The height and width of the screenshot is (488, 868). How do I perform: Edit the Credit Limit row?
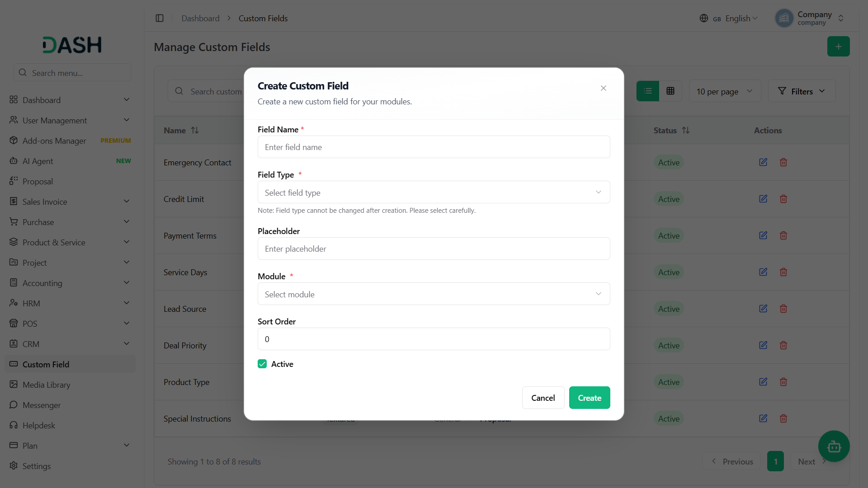tap(763, 199)
